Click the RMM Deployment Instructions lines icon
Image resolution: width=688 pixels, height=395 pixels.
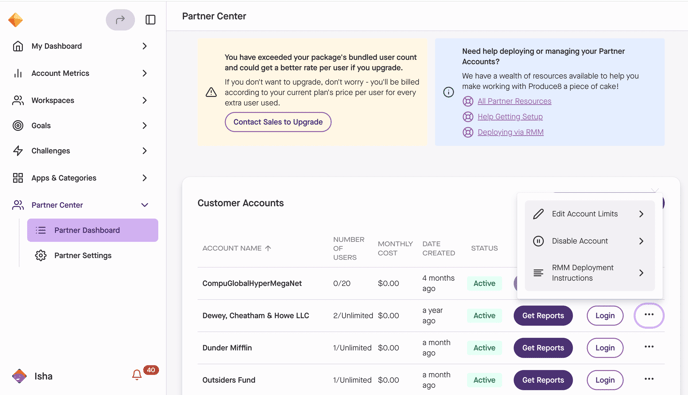coord(538,273)
